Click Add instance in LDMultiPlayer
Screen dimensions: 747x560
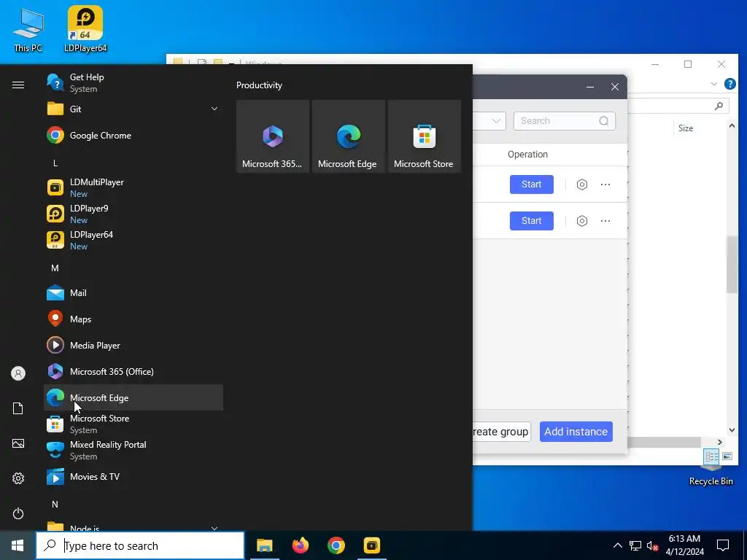click(576, 432)
